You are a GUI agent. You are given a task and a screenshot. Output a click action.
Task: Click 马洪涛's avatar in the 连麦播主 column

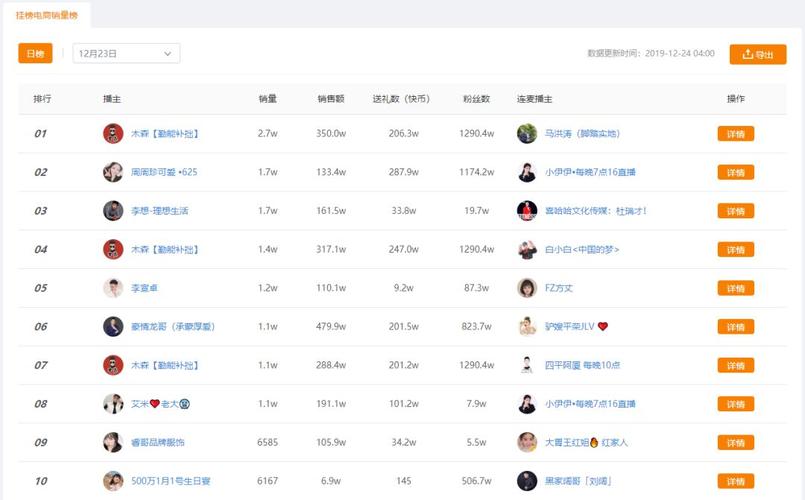[527, 133]
